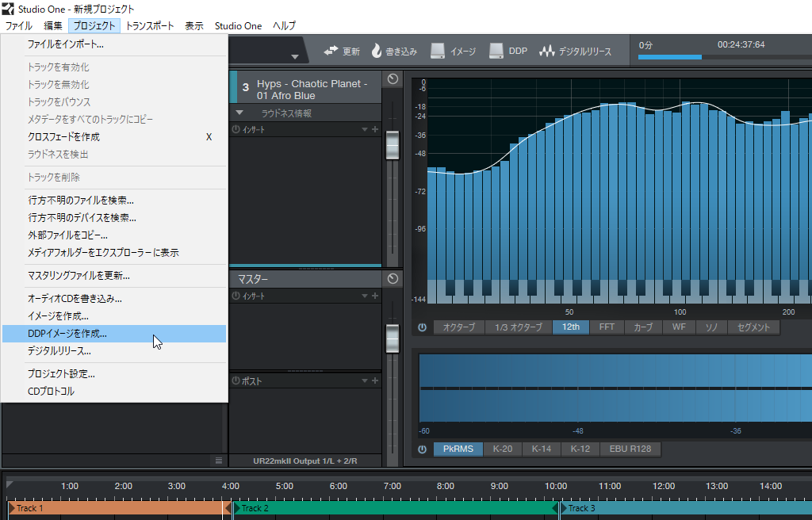The image size is (812, 520).
Task: Switch analyzer to WF mode
Action: coord(679,327)
